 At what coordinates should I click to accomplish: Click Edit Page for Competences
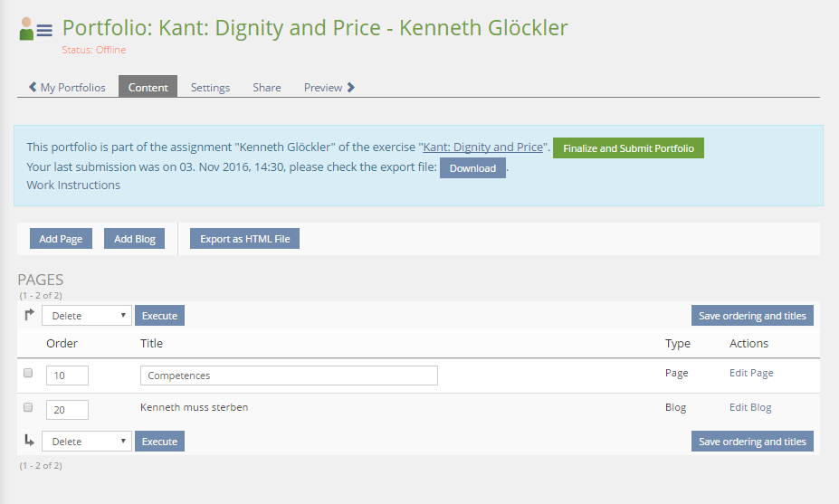751,373
